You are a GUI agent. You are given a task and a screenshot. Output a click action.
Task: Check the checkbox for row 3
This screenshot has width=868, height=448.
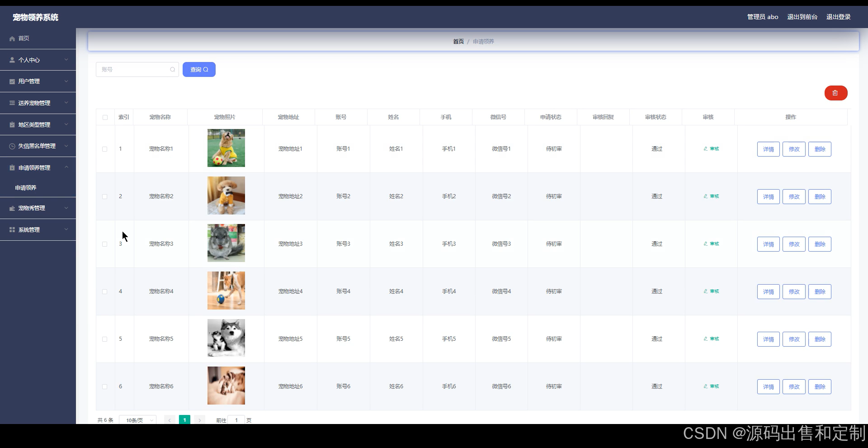104,244
